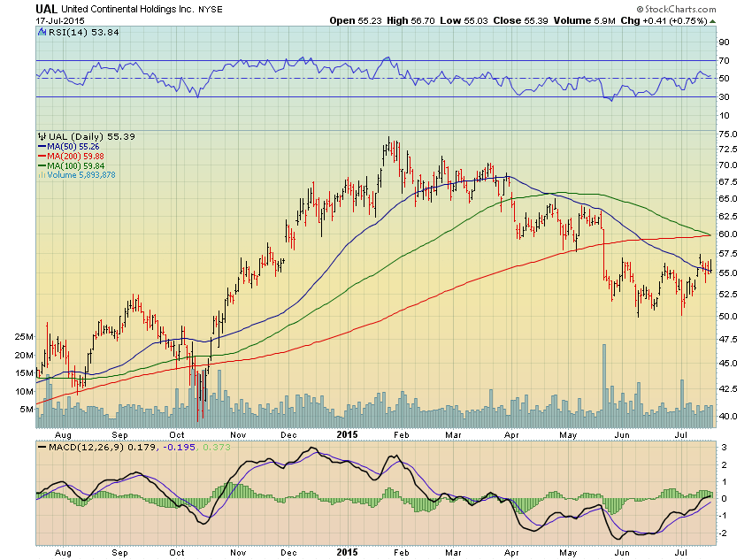Click the Volume legend bar icon
This screenshot has height=560, width=752.
click(41, 175)
